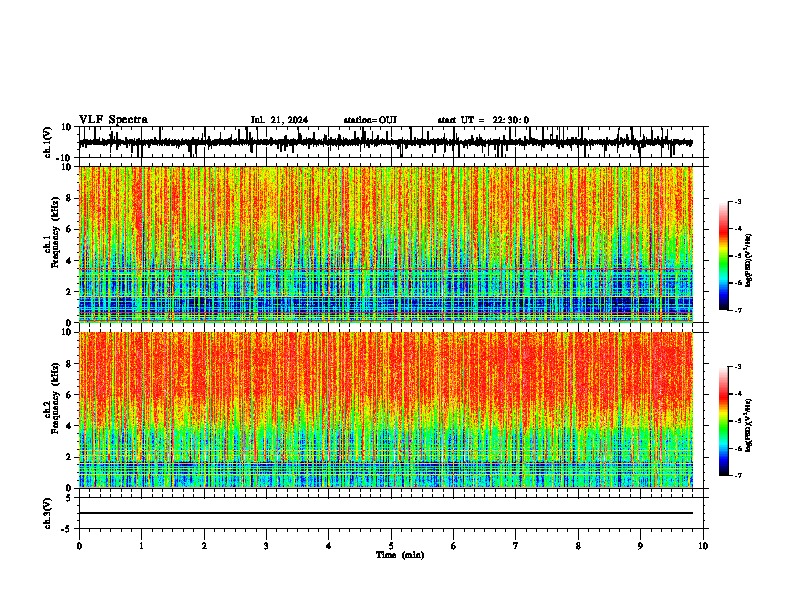Viewport: 792px width, 612px height.
Task: Click the "-7" label of ch.1 color bar
Action: (738, 311)
